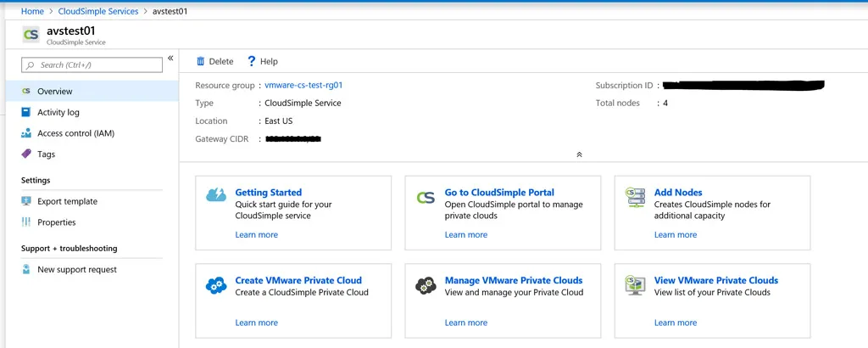This screenshot has height=348, width=868.
Task: Click the purple Tags icon
Action: pos(26,154)
